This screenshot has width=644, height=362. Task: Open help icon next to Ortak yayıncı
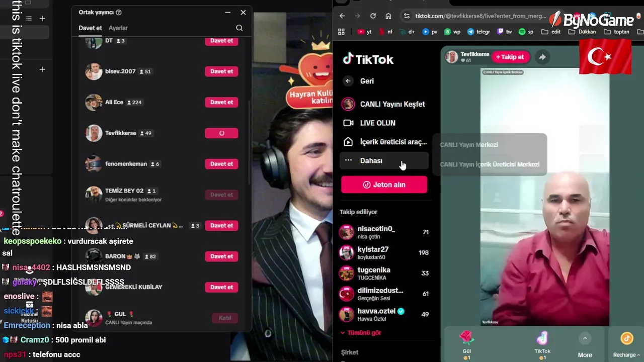coord(119,13)
